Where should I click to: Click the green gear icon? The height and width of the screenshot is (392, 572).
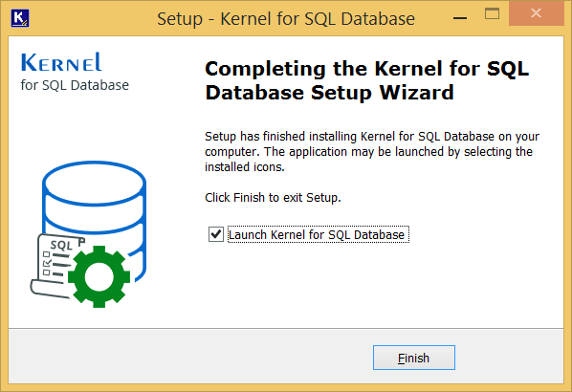(x=99, y=276)
